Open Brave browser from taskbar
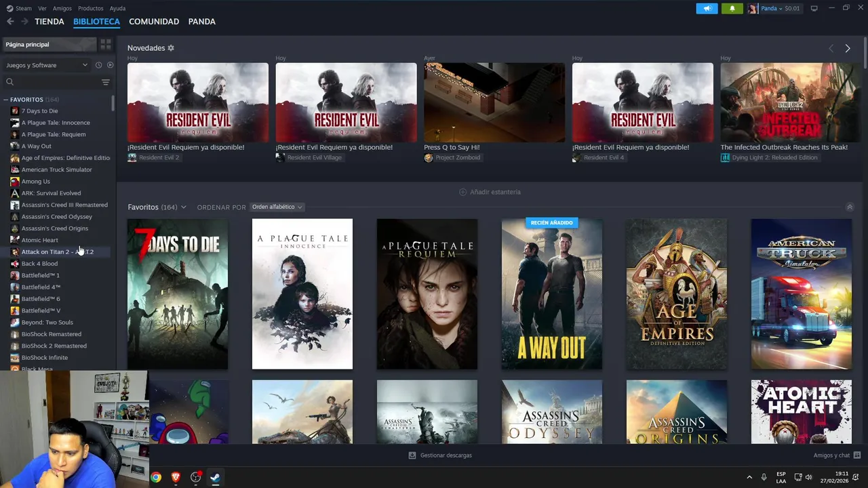Screen dimensions: 868x488 pos(176,477)
